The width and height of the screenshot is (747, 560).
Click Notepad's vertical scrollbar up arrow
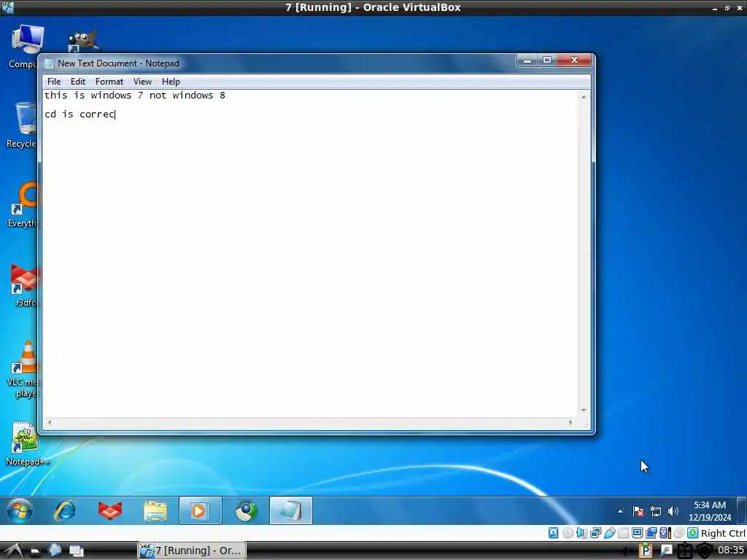[584, 97]
